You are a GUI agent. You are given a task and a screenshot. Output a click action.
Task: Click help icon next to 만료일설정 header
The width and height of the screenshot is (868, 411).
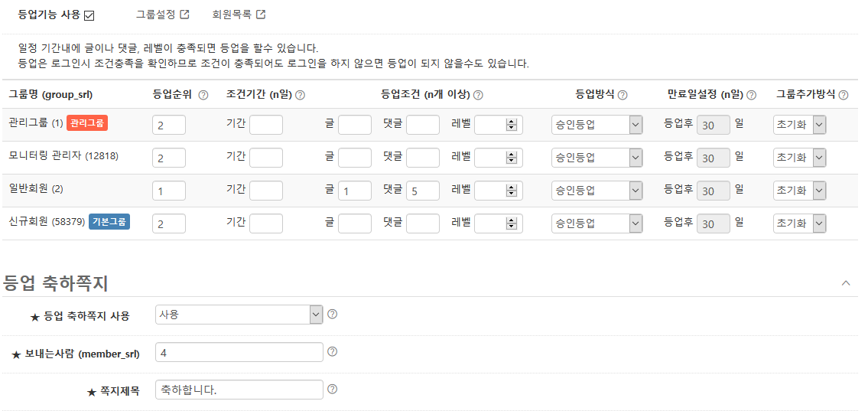click(x=751, y=95)
